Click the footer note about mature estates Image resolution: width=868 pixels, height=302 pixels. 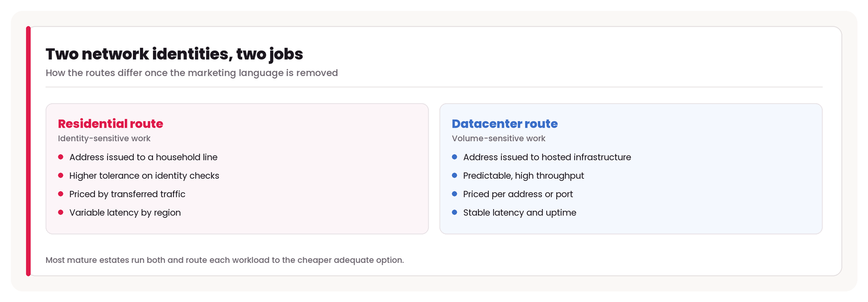pyautogui.click(x=225, y=260)
